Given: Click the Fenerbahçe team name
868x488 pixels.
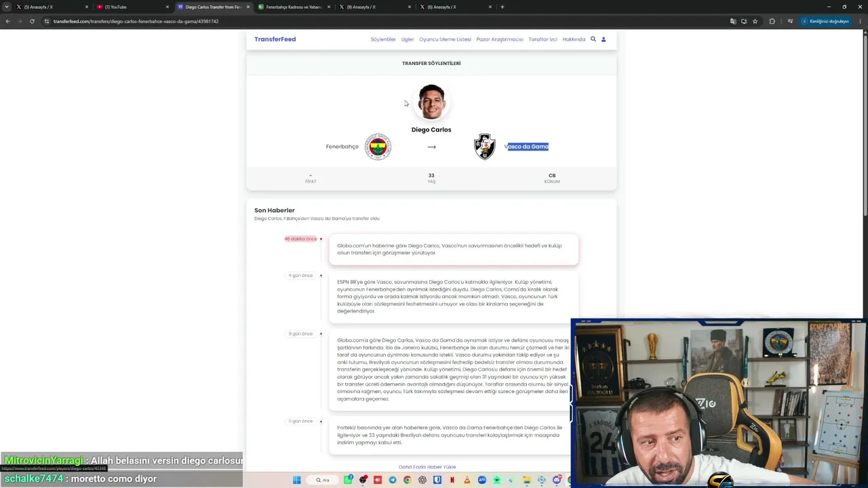Looking at the screenshot, I should pyautogui.click(x=342, y=146).
